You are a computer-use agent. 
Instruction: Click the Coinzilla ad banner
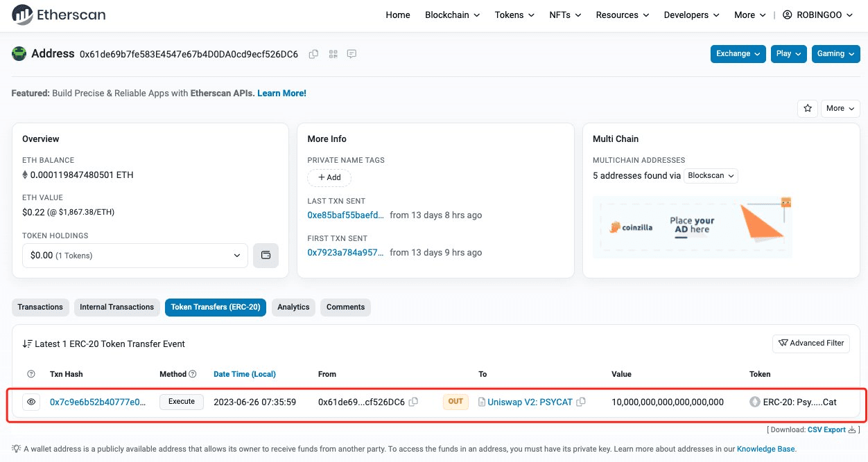click(692, 226)
